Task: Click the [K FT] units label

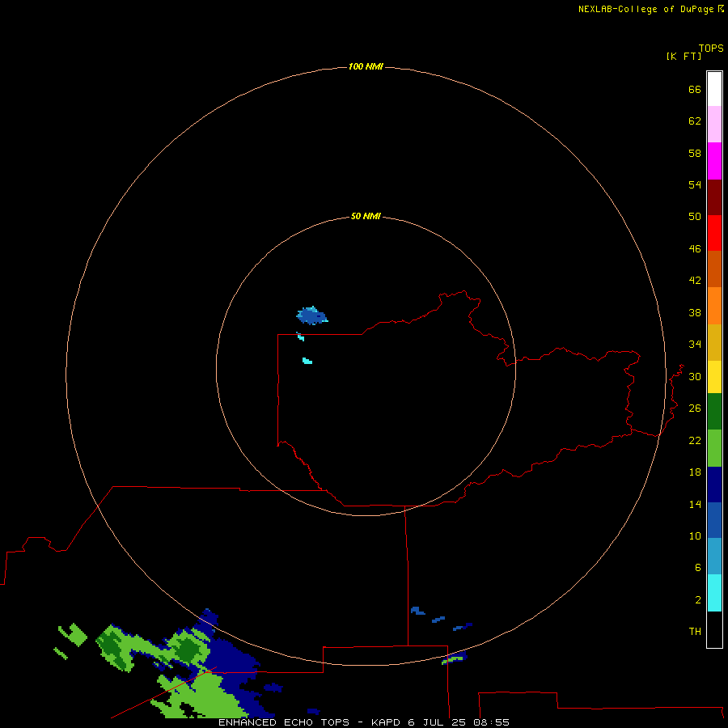Action: [x=684, y=56]
